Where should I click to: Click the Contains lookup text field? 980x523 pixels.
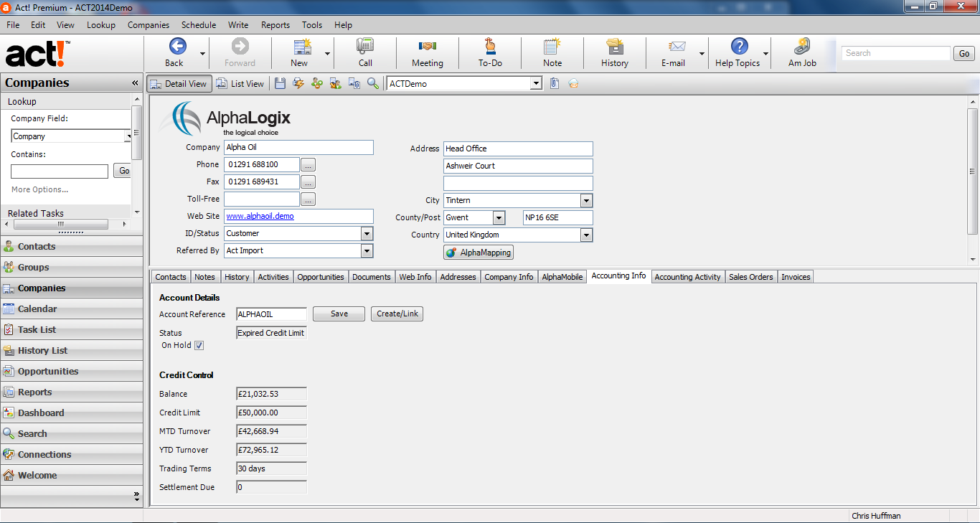[x=60, y=171]
